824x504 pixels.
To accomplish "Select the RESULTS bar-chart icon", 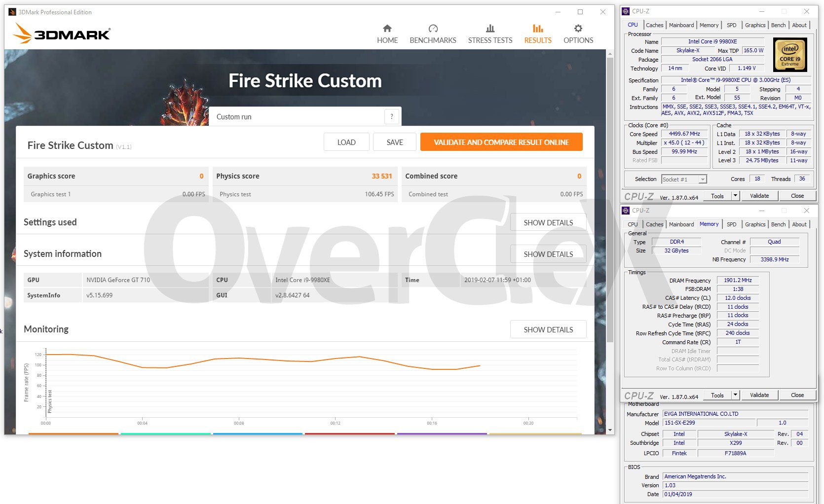I will [x=538, y=29].
